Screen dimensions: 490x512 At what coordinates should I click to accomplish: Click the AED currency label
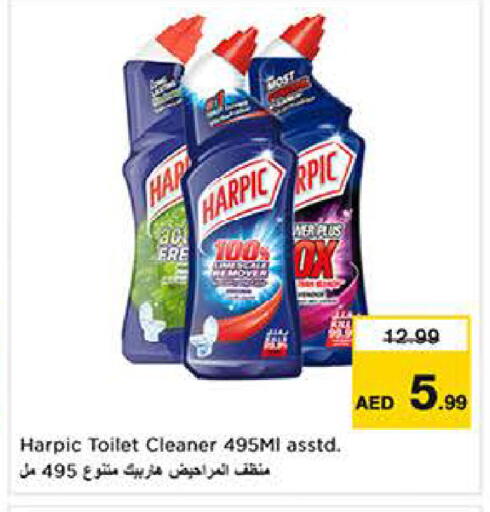[x=375, y=404]
